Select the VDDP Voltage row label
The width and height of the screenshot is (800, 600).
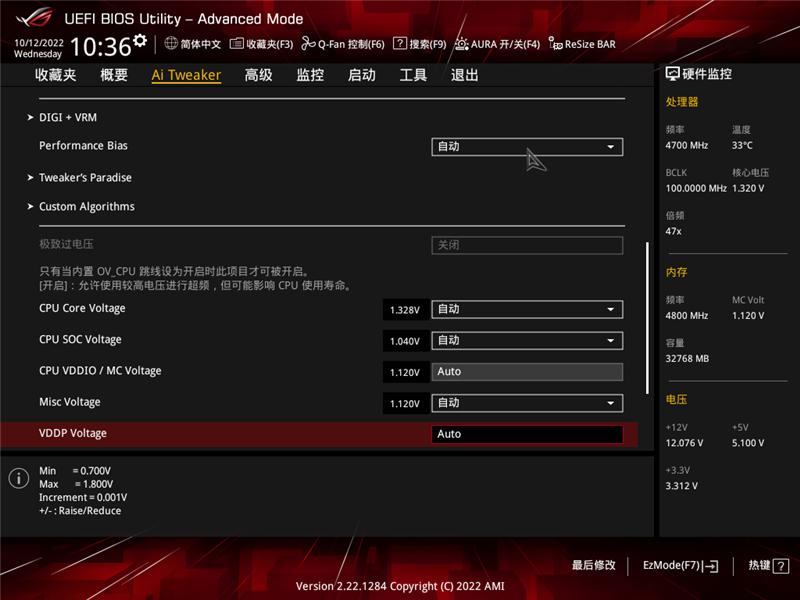pos(73,433)
